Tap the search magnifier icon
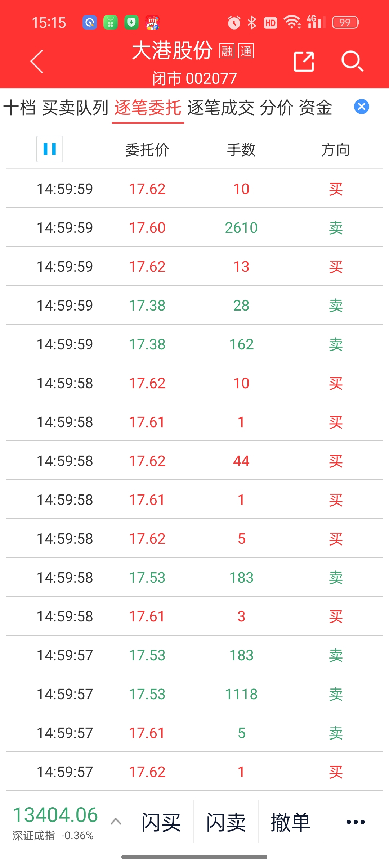The height and width of the screenshot is (868, 389). pyautogui.click(x=352, y=62)
